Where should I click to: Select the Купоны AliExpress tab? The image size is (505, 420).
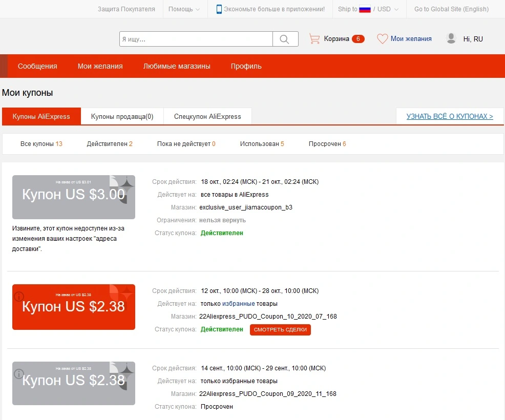(x=41, y=116)
